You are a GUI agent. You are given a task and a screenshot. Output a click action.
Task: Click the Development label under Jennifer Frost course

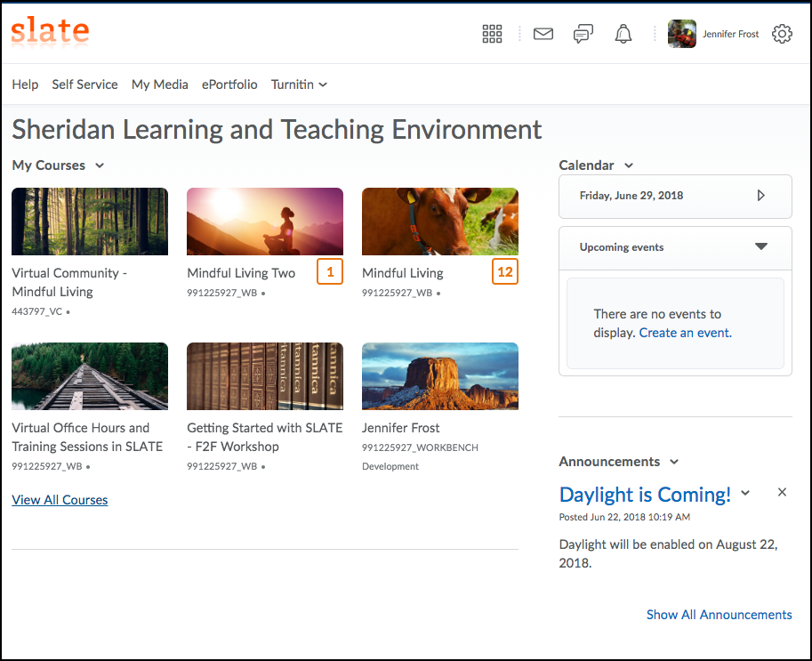pyautogui.click(x=390, y=466)
